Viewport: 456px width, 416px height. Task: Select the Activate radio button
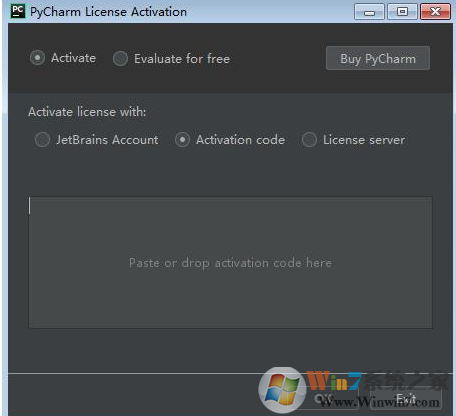click(37, 58)
